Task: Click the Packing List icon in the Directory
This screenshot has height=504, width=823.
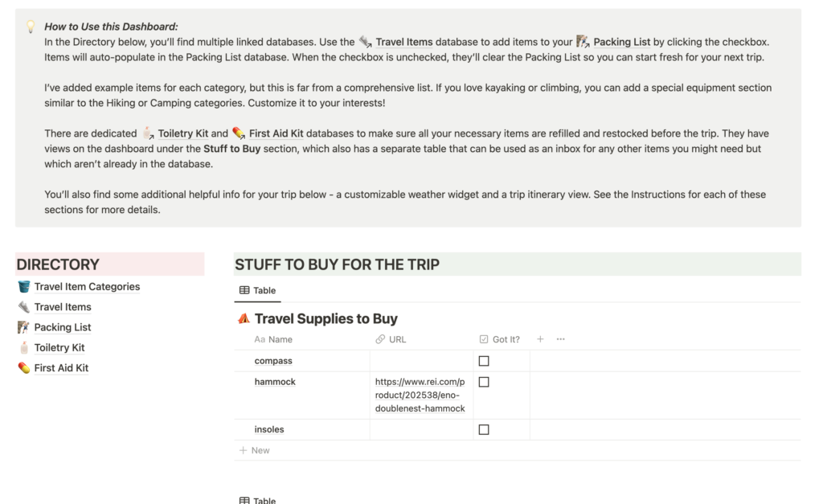Action: pos(22,327)
